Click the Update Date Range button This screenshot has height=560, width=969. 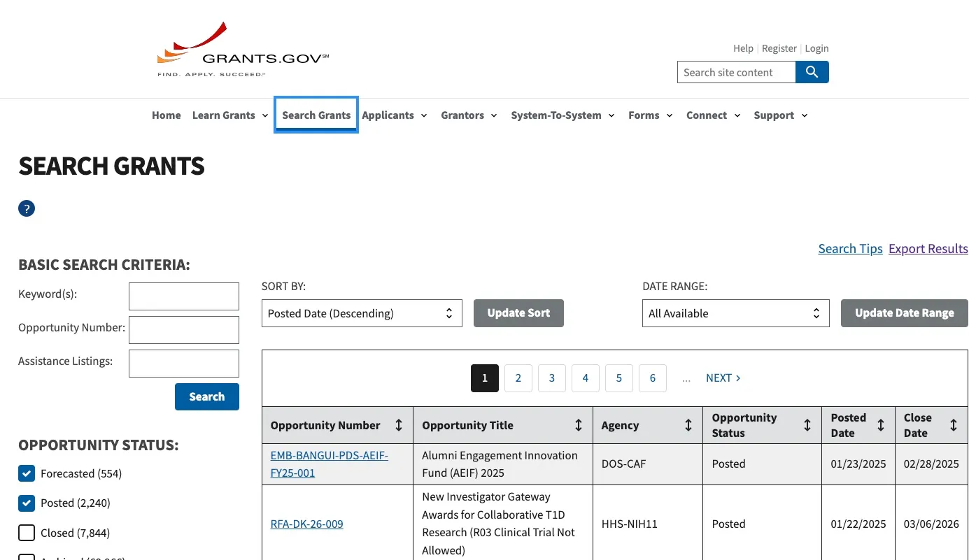coord(905,313)
